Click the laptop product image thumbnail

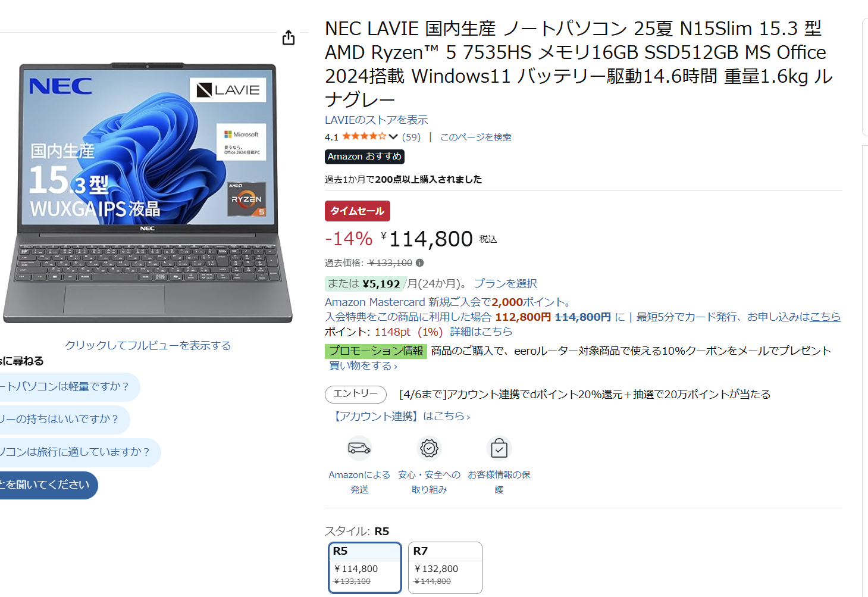pos(148,193)
